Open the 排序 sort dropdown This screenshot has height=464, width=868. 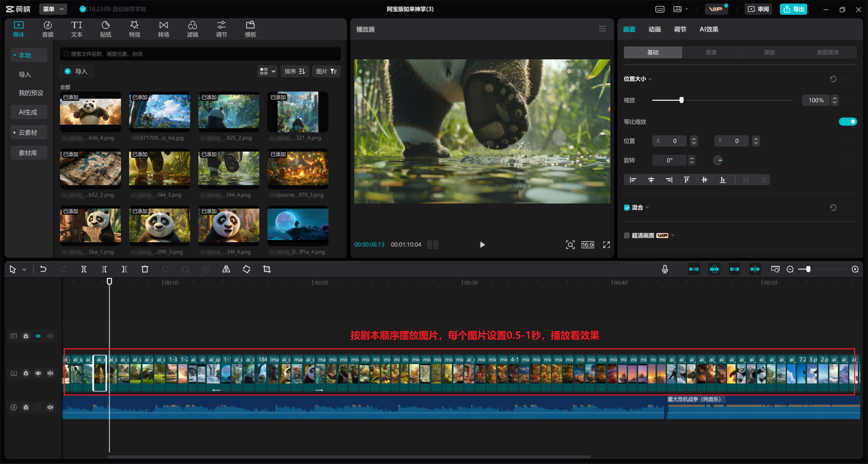click(x=295, y=71)
